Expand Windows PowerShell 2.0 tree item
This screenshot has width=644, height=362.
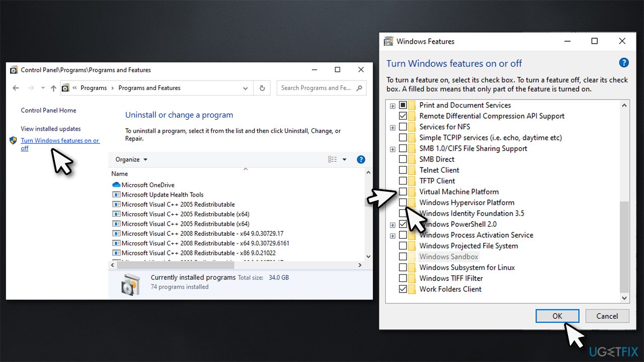coord(392,224)
